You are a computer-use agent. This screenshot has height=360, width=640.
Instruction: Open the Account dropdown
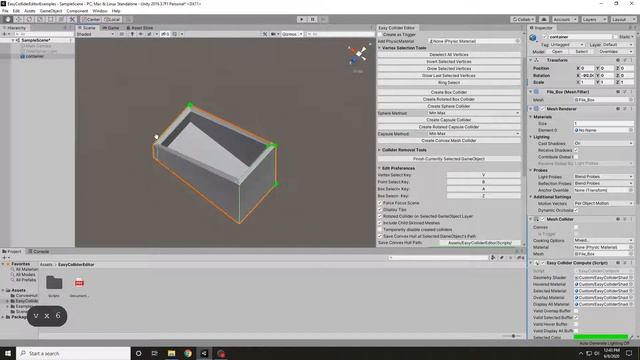coord(564,19)
